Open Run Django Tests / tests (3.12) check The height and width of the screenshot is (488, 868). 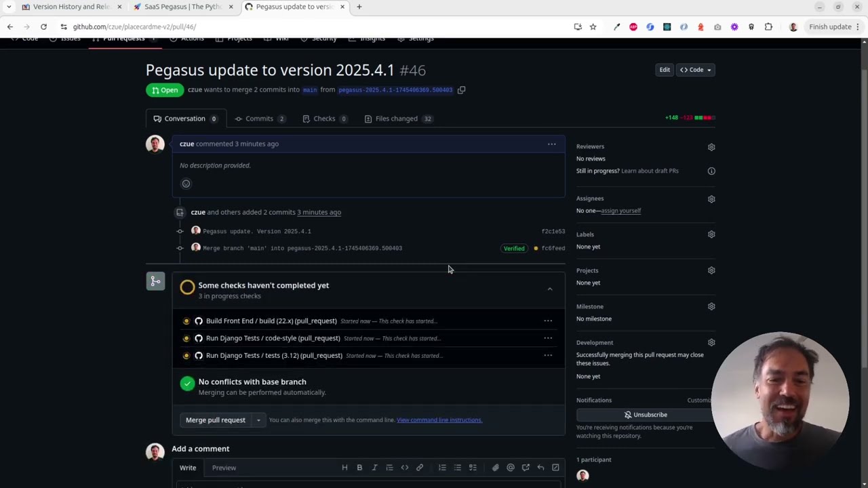coord(274,355)
